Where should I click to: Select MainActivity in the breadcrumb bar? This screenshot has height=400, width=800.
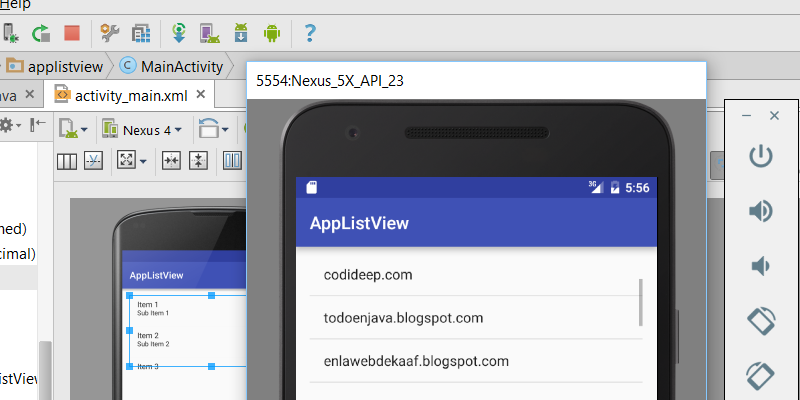167,67
